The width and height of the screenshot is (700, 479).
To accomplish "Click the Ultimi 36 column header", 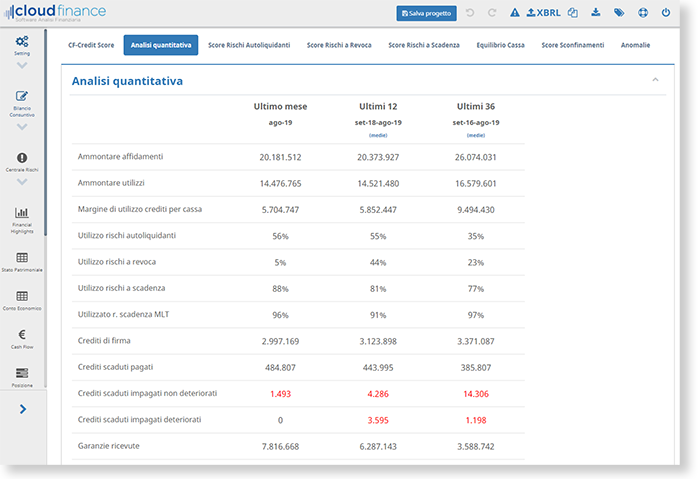I will coord(476,106).
